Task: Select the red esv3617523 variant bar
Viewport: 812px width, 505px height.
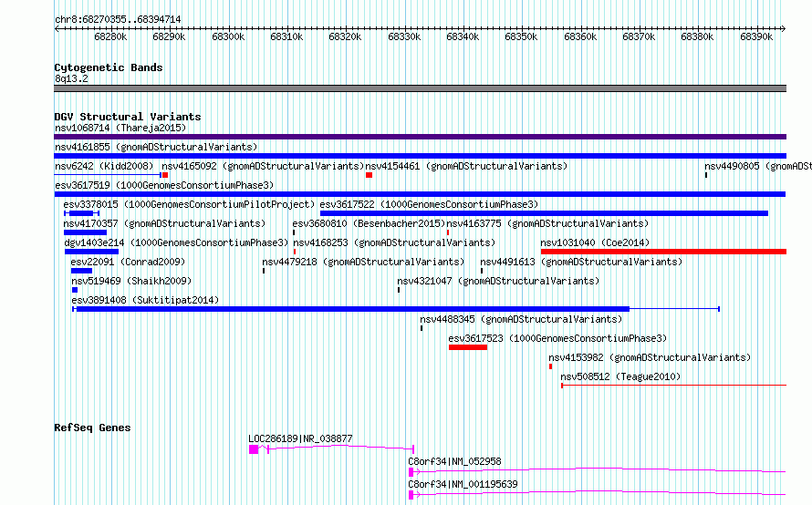Action: tap(468, 347)
